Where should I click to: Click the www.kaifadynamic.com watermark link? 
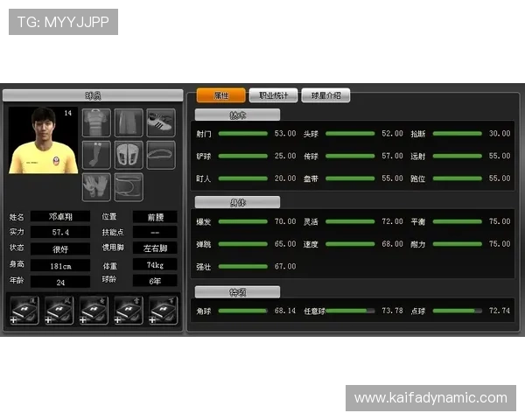click(430, 398)
